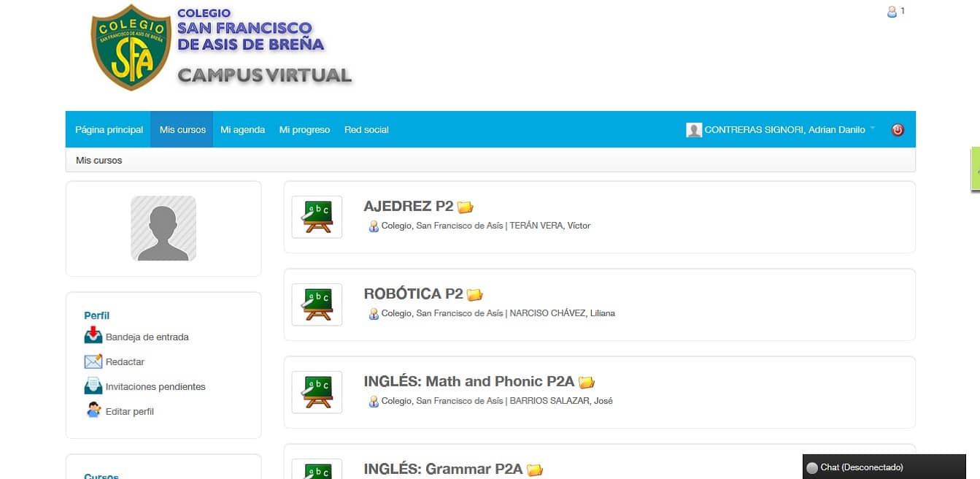This screenshot has height=479, width=980.
Task: Click the Editar perfil person icon
Action: click(93, 410)
